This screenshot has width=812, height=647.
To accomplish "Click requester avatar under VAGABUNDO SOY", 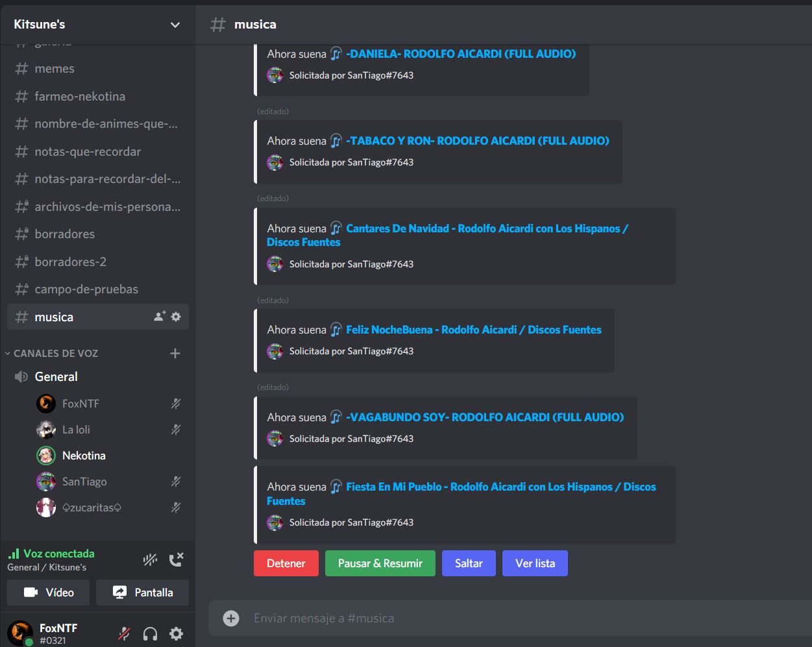I will pos(275,439).
